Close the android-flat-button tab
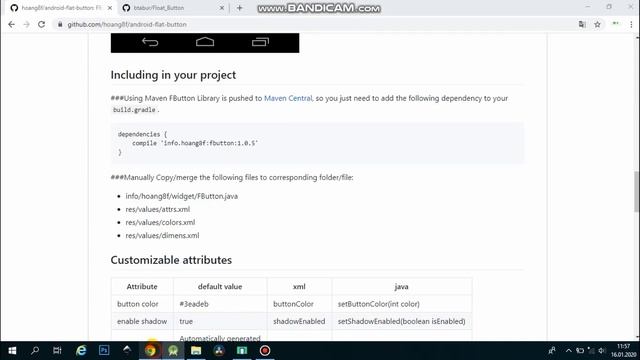 click(110, 8)
